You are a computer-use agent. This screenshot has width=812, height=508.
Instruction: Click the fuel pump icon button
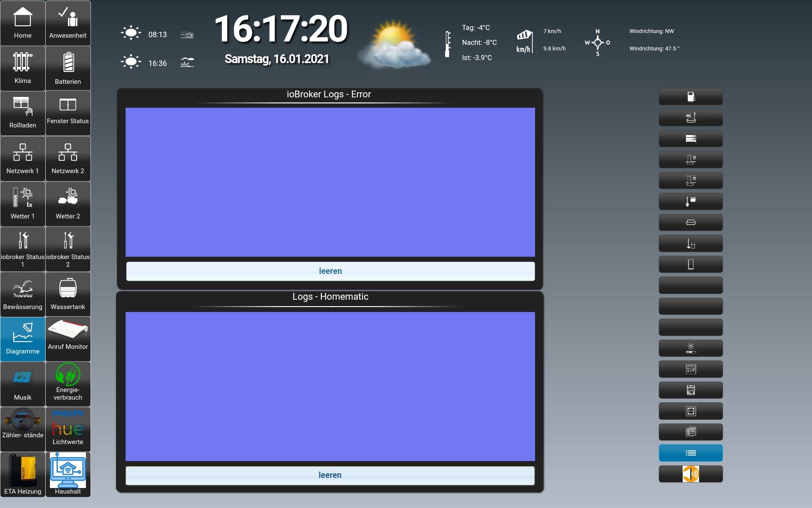tap(691, 97)
